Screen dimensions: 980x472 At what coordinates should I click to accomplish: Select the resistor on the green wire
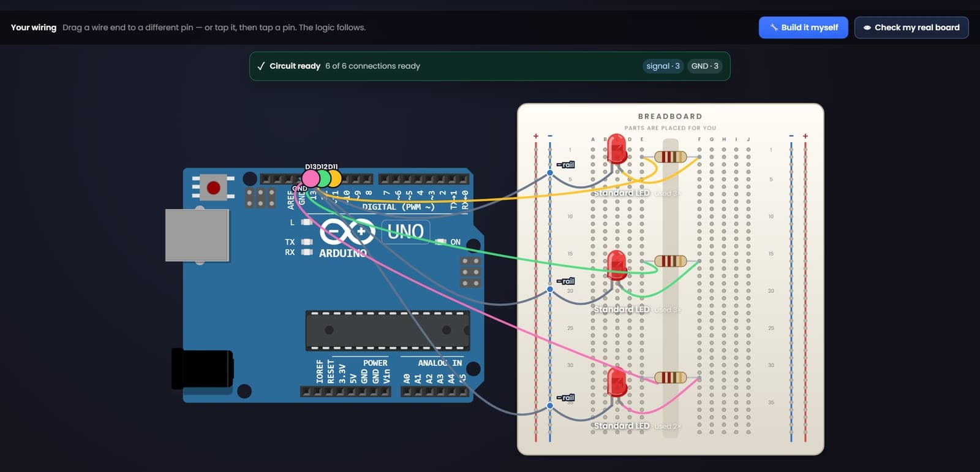tap(670, 261)
